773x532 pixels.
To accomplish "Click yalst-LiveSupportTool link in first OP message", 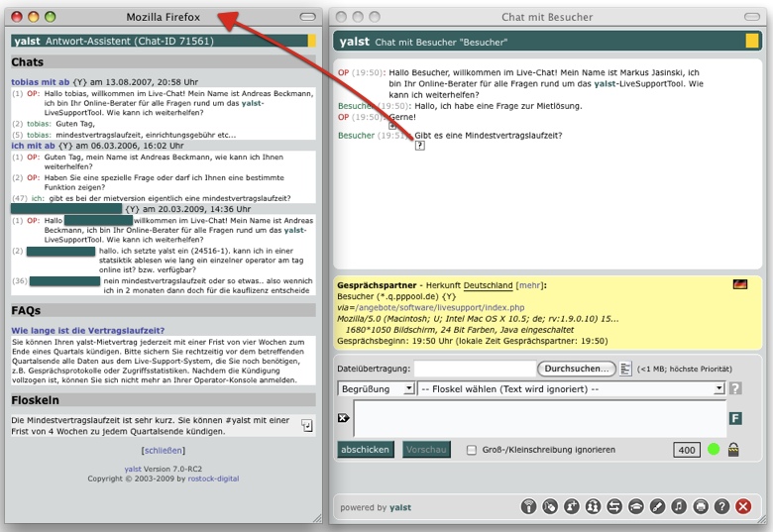I will 648,84.
